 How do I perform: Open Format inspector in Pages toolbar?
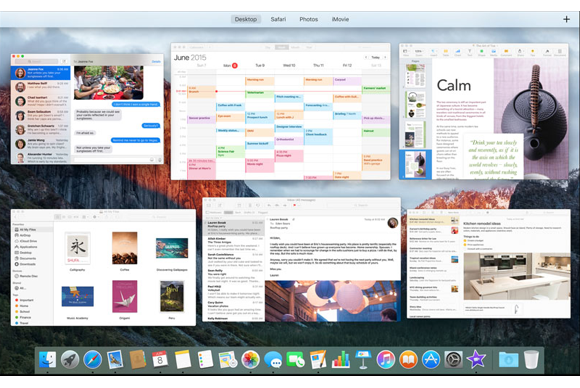click(x=547, y=53)
